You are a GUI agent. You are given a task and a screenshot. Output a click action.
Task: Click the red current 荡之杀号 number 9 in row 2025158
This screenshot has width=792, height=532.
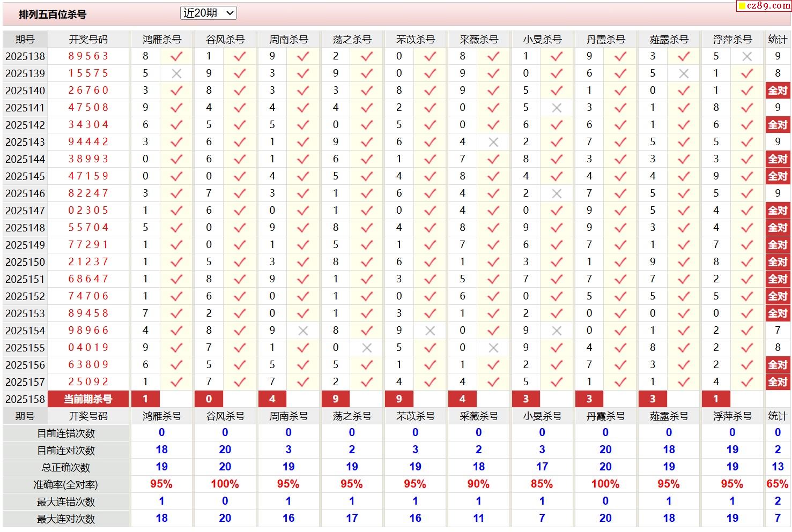pos(336,399)
